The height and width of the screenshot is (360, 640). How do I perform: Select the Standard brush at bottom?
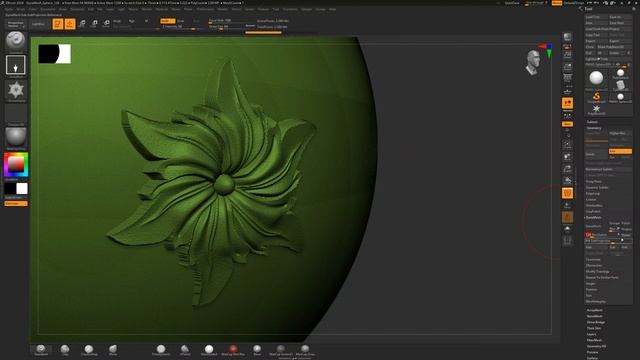tap(41, 350)
